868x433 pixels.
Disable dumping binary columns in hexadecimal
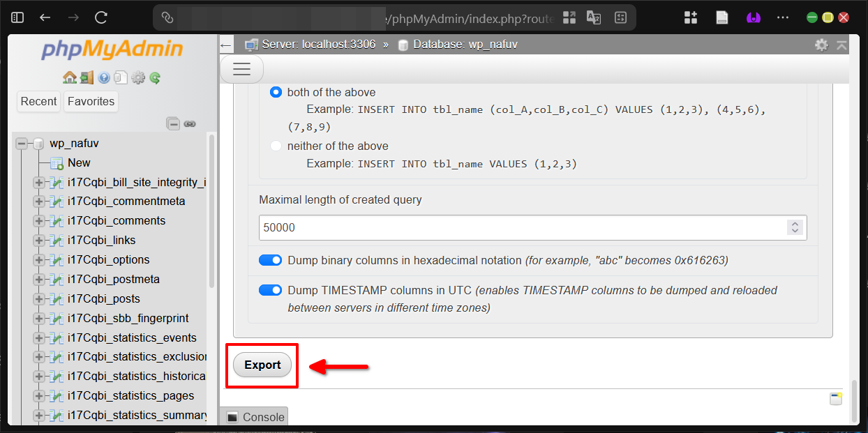tap(270, 259)
